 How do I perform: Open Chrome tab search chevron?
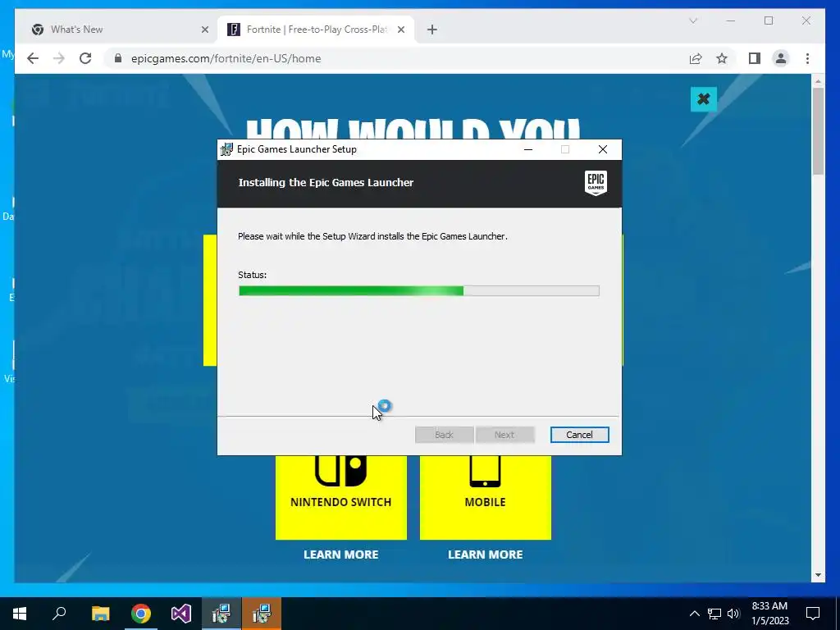tap(692, 21)
